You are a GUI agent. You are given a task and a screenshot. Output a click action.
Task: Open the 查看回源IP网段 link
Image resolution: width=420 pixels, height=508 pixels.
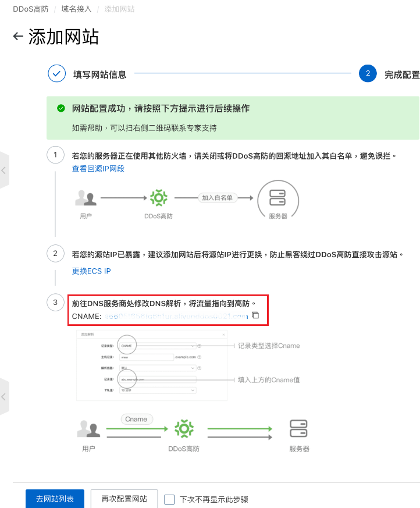point(98,169)
